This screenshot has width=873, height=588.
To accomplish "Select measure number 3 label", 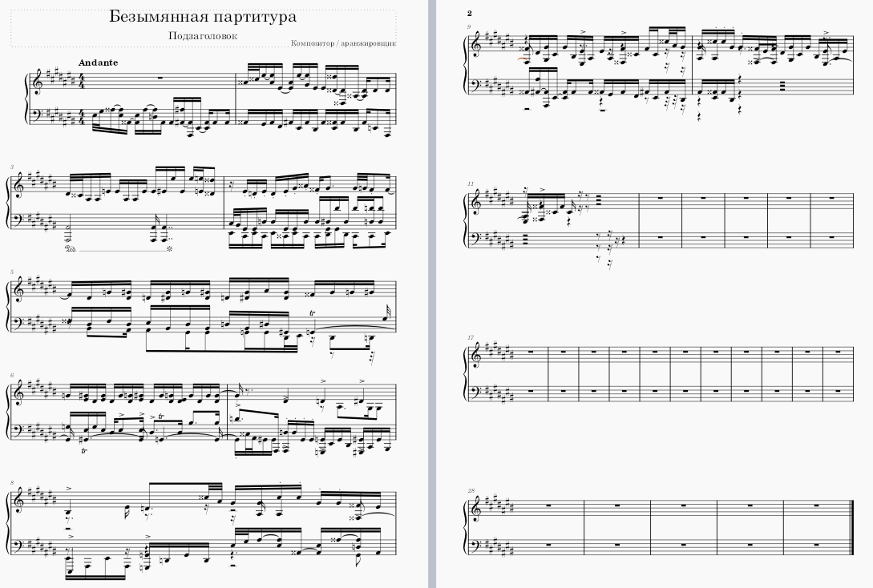I will pyautogui.click(x=12, y=167).
